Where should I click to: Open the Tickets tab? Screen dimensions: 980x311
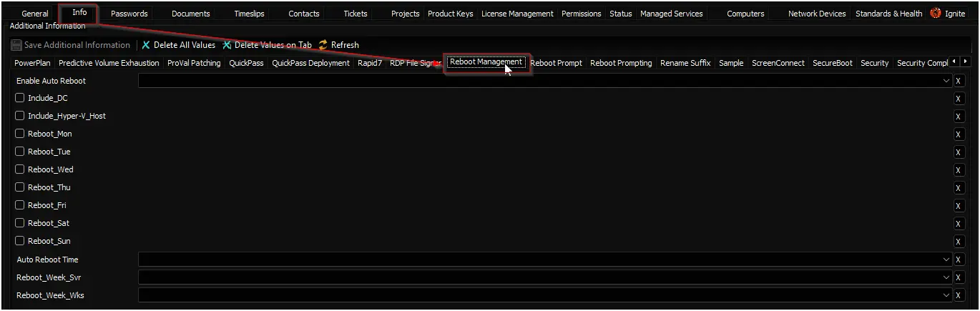pyautogui.click(x=356, y=14)
